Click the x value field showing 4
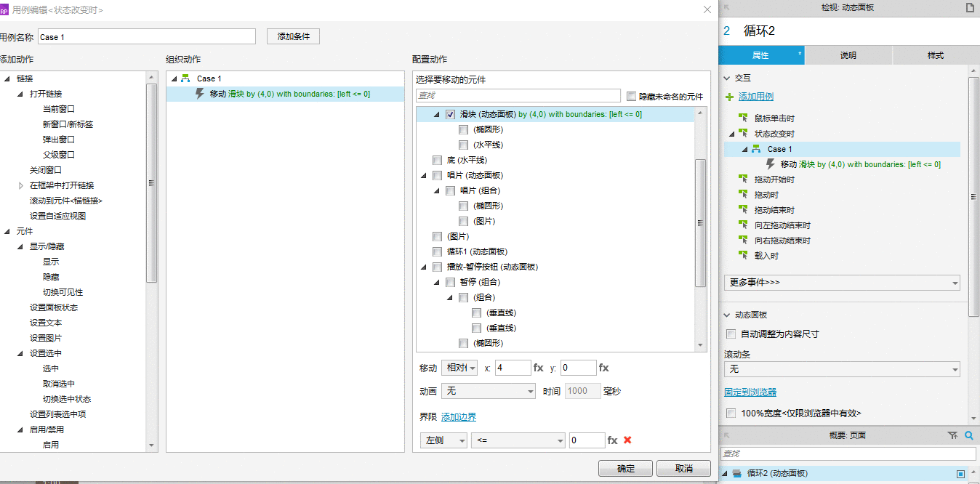 pos(513,368)
